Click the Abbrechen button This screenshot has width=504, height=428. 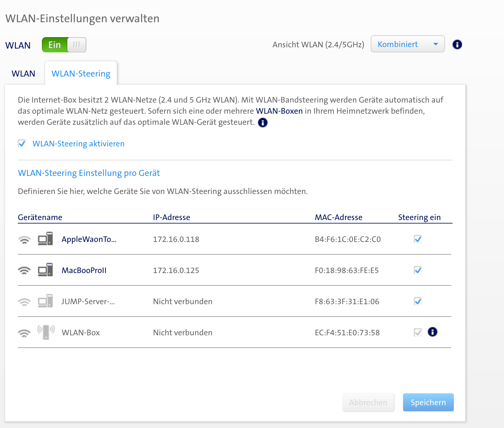(368, 402)
